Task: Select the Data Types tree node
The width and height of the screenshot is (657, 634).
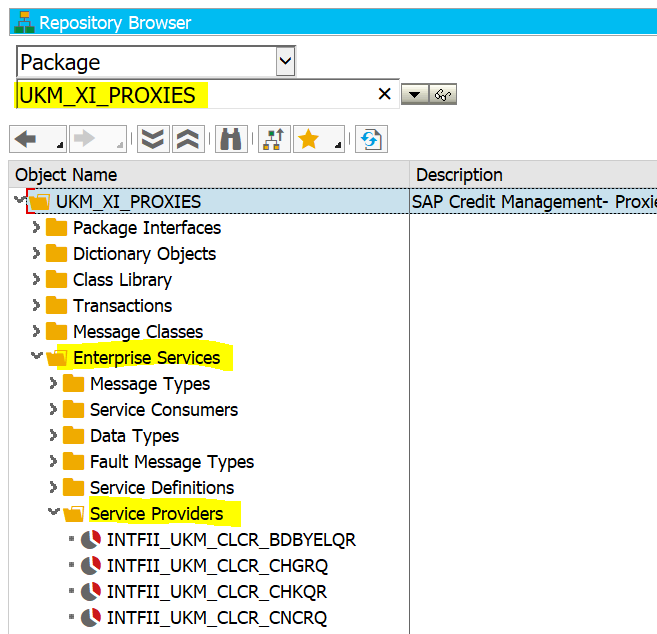Action: click(x=135, y=436)
